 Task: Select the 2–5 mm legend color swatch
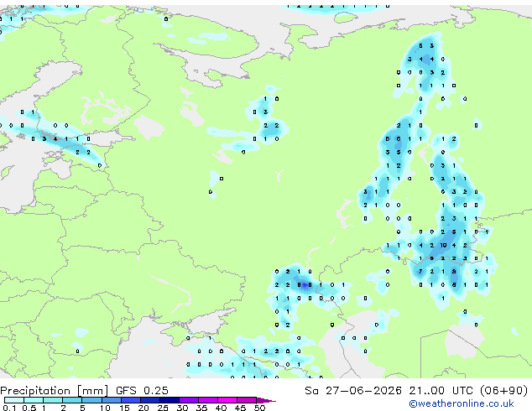coord(72,400)
